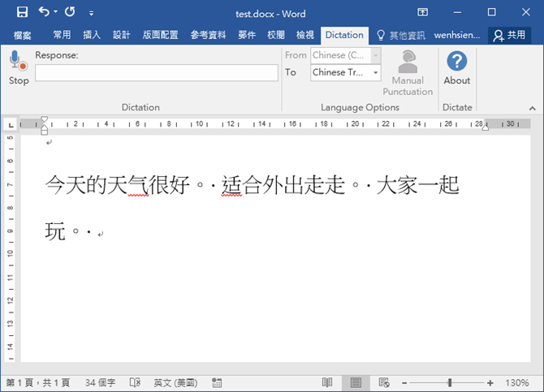The width and height of the screenshot is (544, 392).
Task: Open the From language combo box
Action: (346, 55)
